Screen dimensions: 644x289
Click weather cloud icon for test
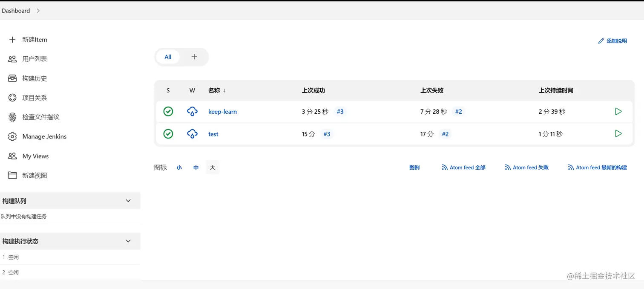(x=192, y=134)
